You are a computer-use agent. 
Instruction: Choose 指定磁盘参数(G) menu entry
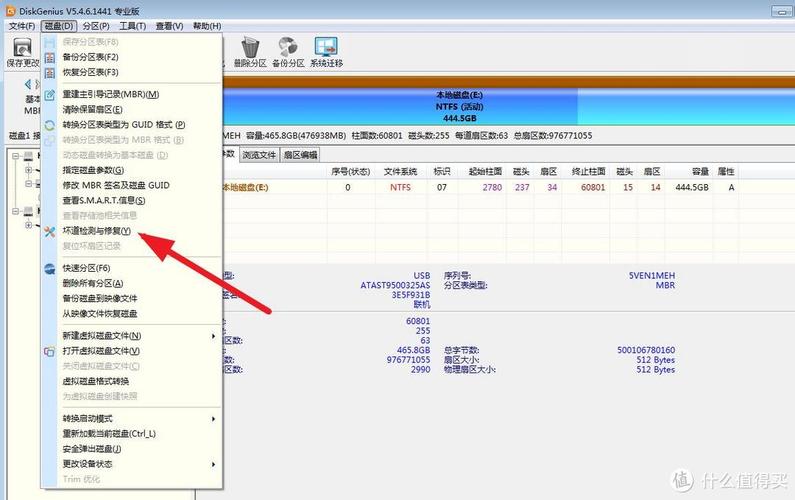click(93, 170)
